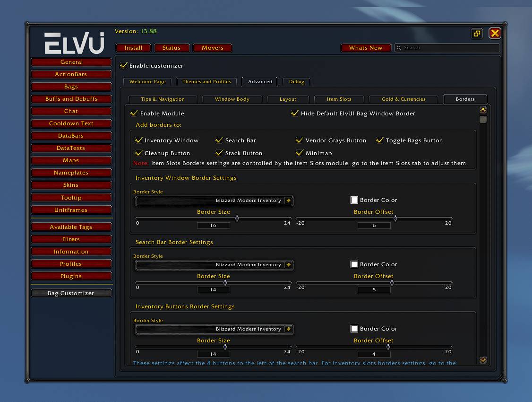Click Search Bar Border Offset slider
532x402 pixels.
point(374,282)
